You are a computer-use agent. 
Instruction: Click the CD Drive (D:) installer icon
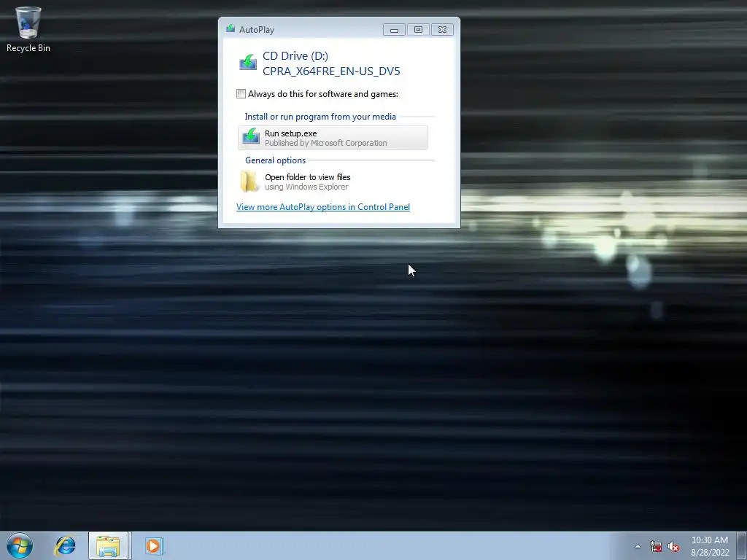click(x=248, y=63)
